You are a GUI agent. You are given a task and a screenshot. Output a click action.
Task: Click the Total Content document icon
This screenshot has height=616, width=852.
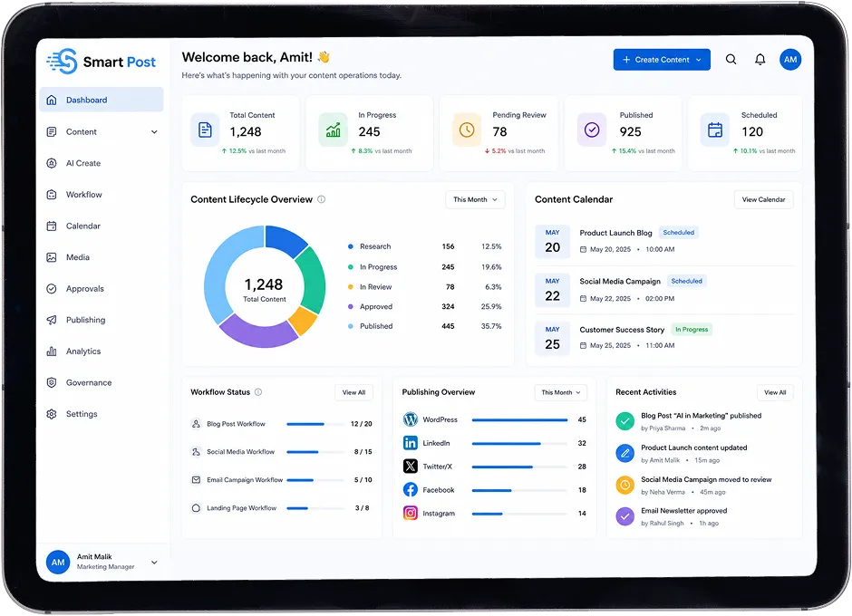[x=205, y=130]
